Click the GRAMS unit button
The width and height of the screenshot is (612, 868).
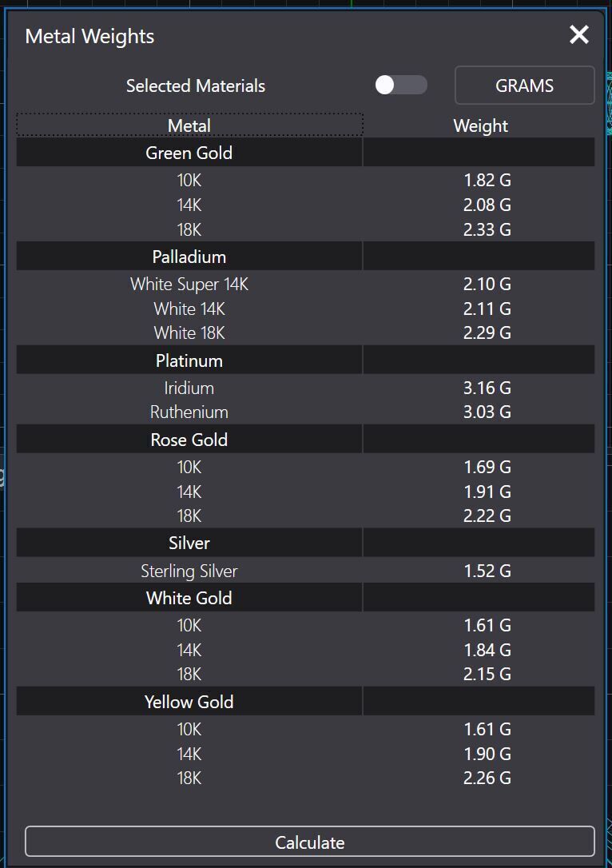pyautogui.click(x=524, y=86)
